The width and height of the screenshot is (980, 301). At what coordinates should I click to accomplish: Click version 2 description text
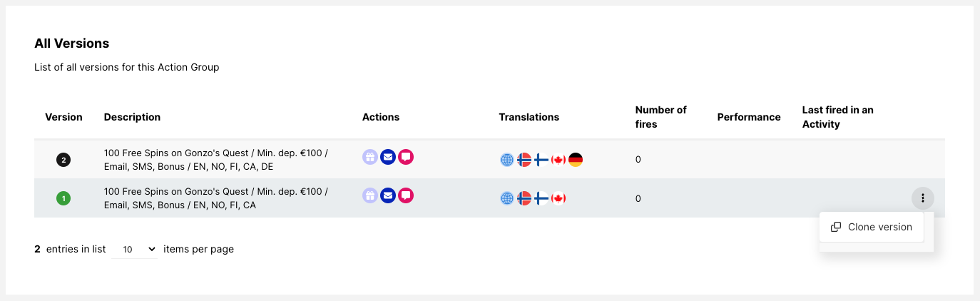pyautogui.click(x=216, y=159)
